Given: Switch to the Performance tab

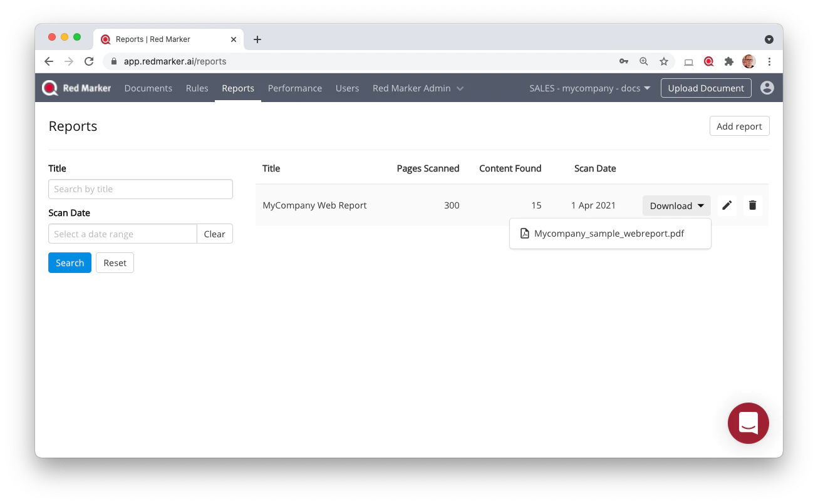Looking at the screenshot, I should click(295, 88).
